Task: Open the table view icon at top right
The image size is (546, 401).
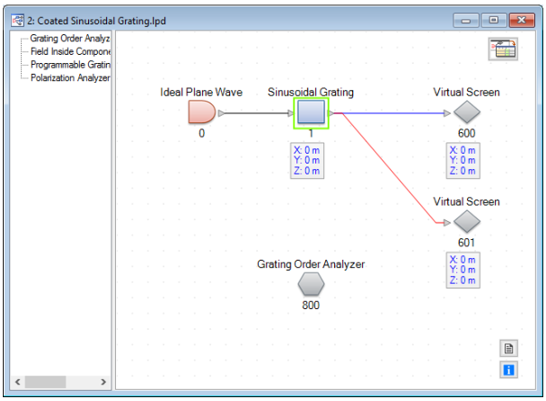Action: (503, 49)
